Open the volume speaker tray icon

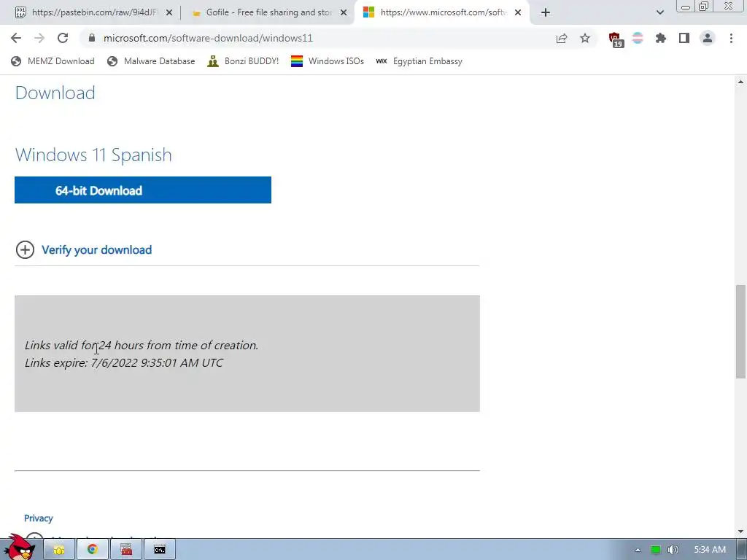[x=673, y=550]
